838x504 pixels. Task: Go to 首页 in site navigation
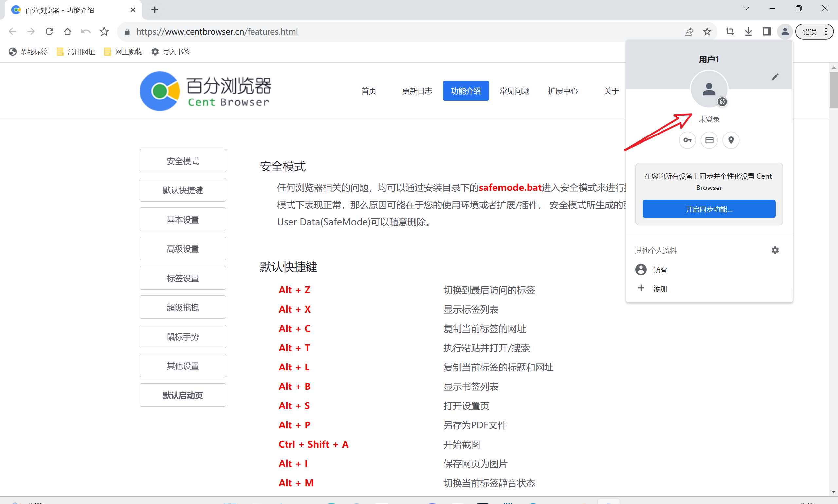pos(369,91)
